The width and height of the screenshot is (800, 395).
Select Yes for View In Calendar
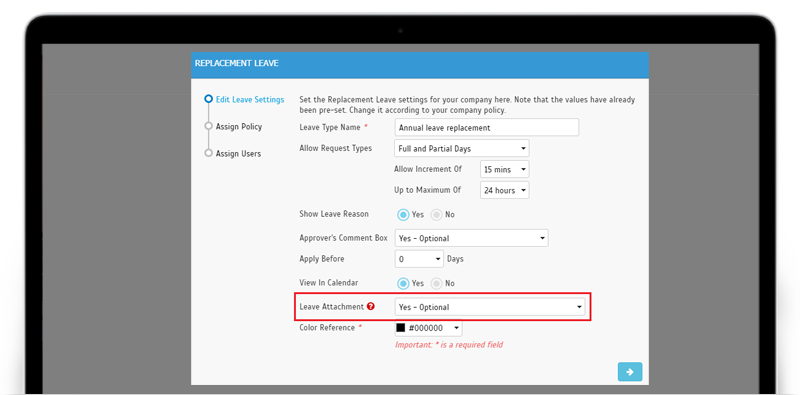click(x=403, y=283)
